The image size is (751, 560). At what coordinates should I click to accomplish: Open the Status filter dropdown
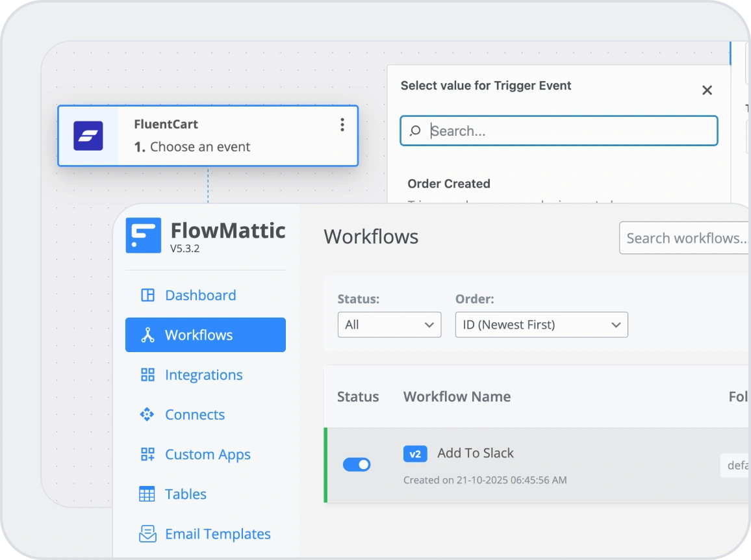[x=389, y=325]
